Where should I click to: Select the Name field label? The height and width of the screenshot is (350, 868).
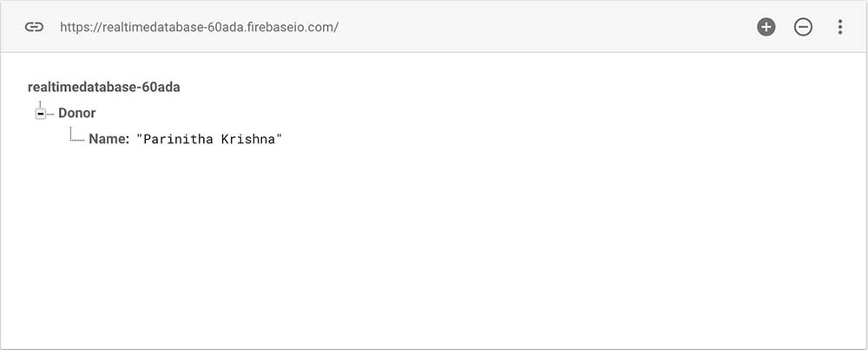[x=108, y=138]
